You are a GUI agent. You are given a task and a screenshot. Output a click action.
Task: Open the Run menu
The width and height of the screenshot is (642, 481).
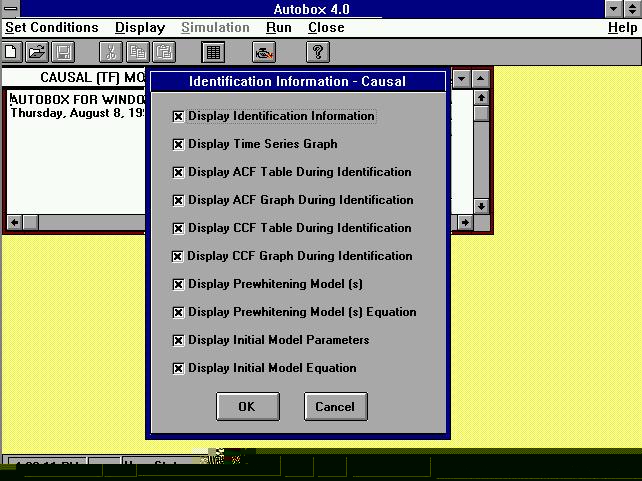pyautogui.click(x=279, y=27)
